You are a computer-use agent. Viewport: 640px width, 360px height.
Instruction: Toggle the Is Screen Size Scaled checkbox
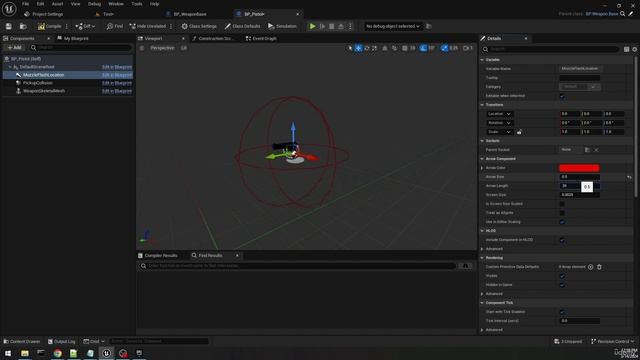pos(562,204)
